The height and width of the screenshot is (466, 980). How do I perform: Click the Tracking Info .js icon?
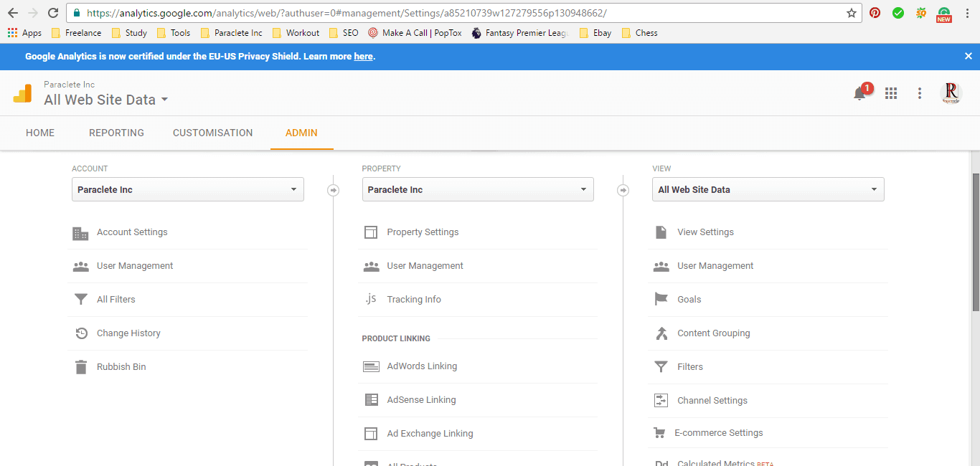click(x=370, y=299)
